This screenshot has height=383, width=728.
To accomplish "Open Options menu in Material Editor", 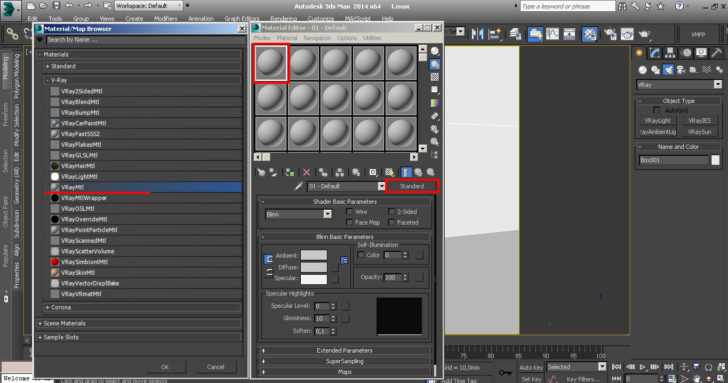I will pyautogui.click(x=347, y=38).
